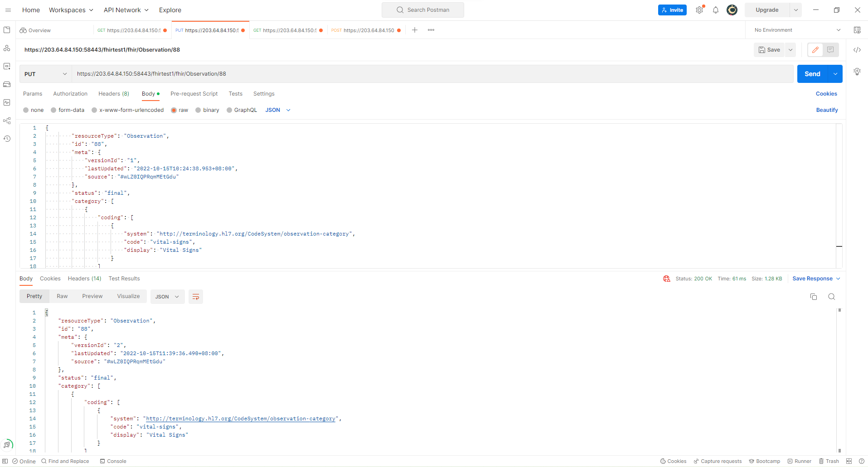The image size is (868, 467).
Task: Switch to edit mode pencil icon
Action: coord(815,50)
